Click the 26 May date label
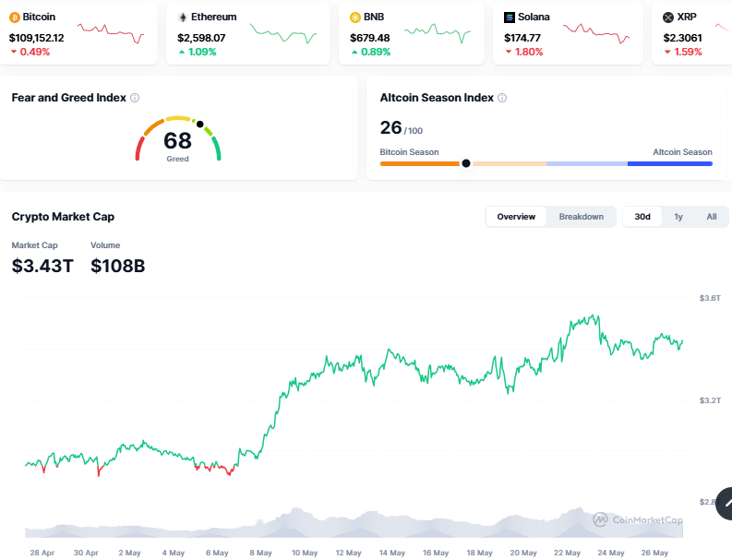The width and height of the screenshot is (732, 560). tap(654, 553)
